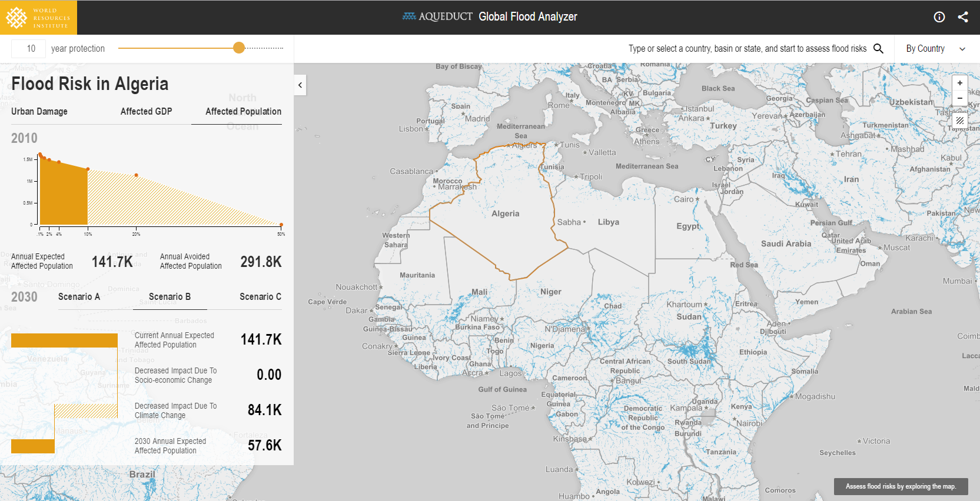Click the Algeria label on map
Viewport: 980px width, 501px height.
[506, 213]
